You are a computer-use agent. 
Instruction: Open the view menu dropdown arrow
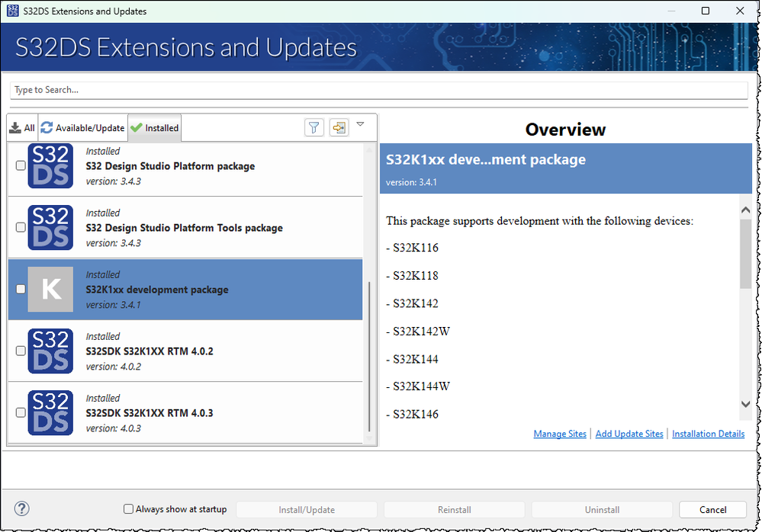(361, 124)
